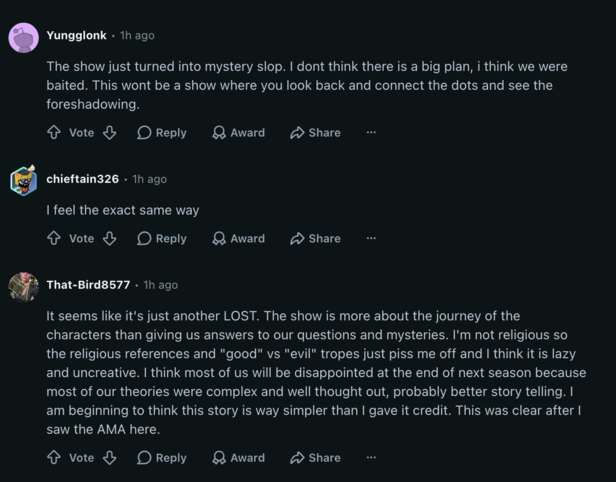Upvote That-Bird8577's comment
The width and height of the screenshot is (616, 482).
[x=54, y=458]
